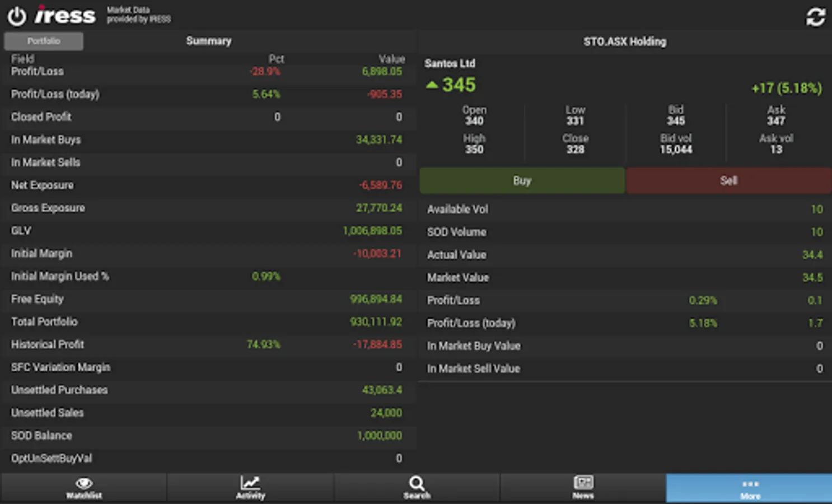Select the Summary header
The image size is (832, 504).
[208, 41]
